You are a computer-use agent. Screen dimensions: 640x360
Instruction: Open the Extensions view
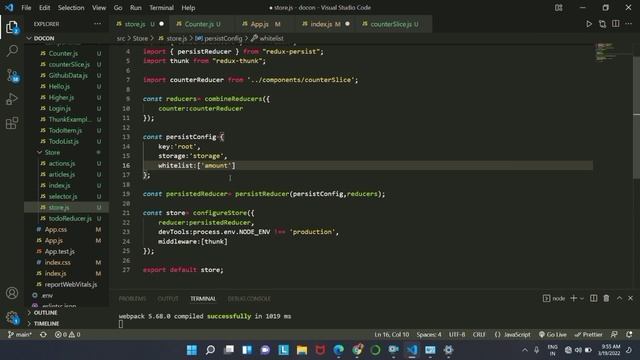(12, 123)
